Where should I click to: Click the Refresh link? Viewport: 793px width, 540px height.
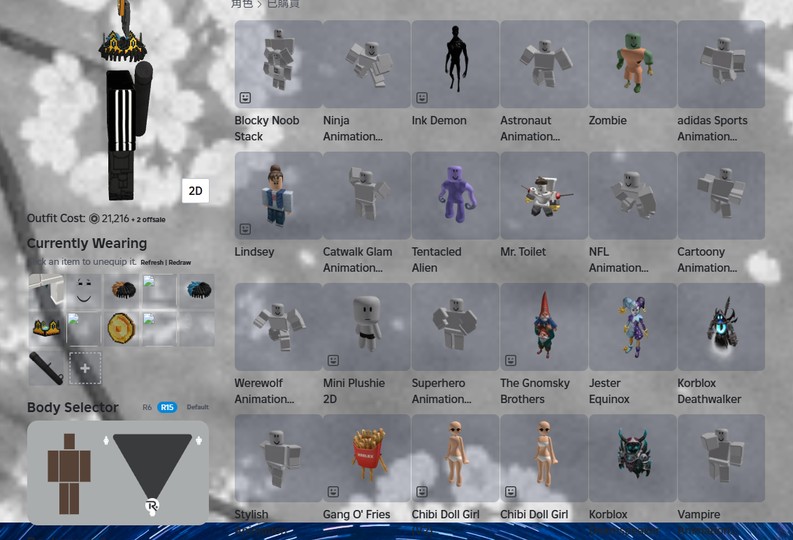coord(151,262)
